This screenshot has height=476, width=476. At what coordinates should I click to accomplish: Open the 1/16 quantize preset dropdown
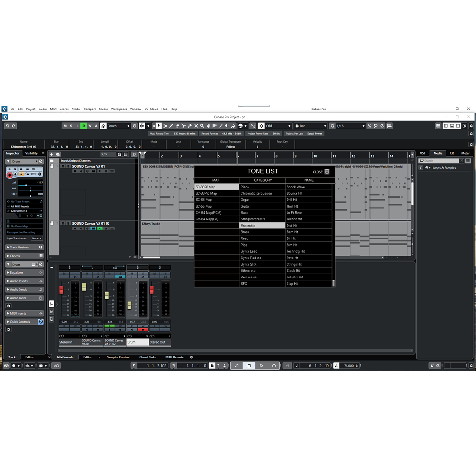point(351,126)
